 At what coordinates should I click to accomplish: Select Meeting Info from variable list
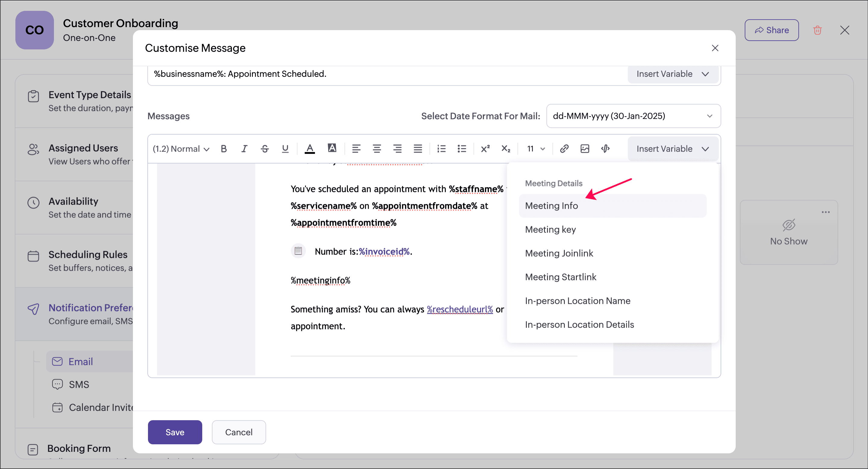[x=551, y=205]
